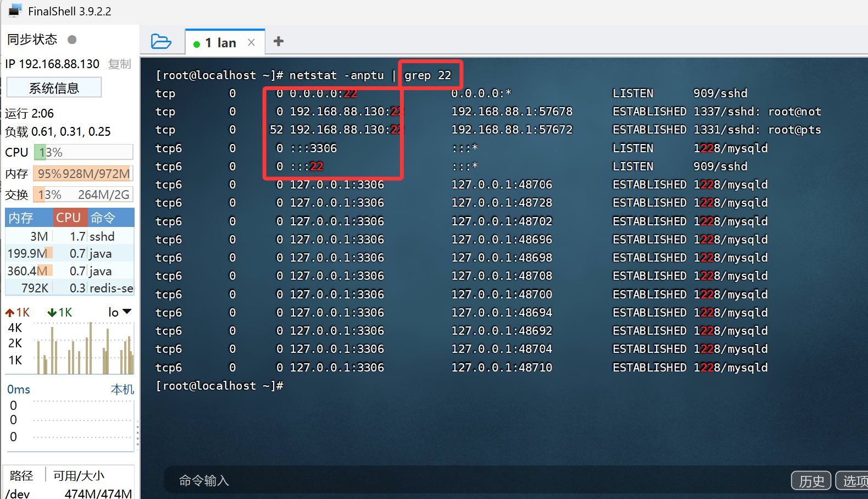Click the upload speed arrow indicator
Screen dimensions: 868x499
[10, 313]
